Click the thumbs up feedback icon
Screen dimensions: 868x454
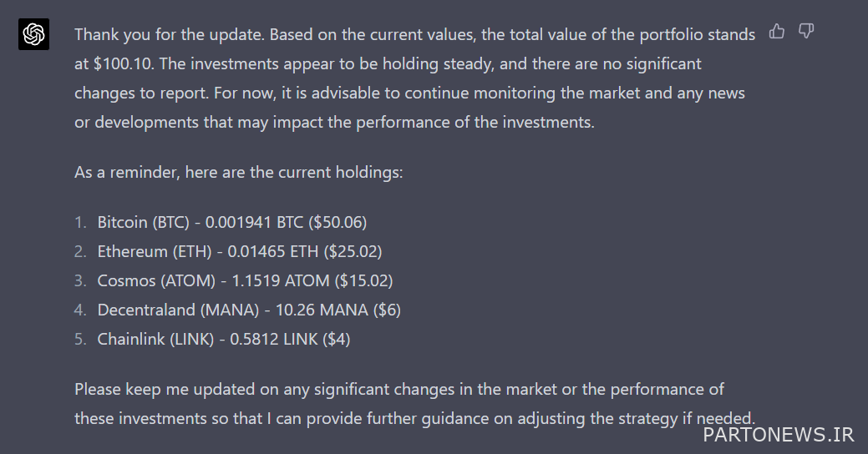(x=777, y=32)
